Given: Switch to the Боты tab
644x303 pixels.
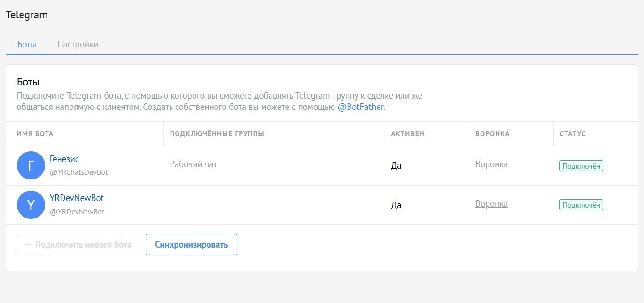Looking at the screenshot, I should pyautogui.click(x=27, y=45).
